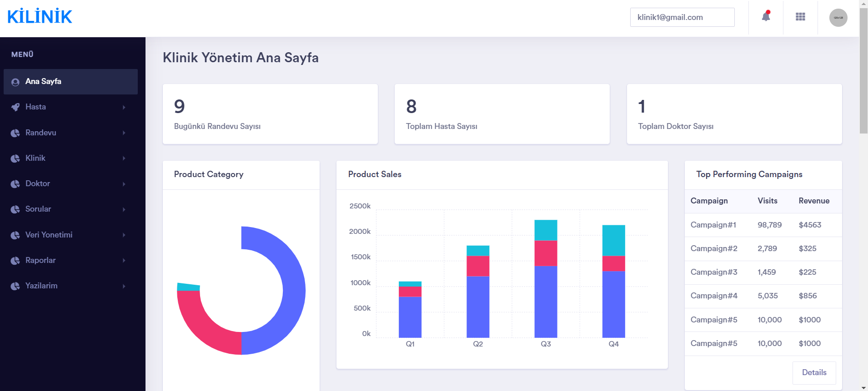868x391 pixels.
Task: Expand the Sorular submenu arrow
Action: point(124,209)
